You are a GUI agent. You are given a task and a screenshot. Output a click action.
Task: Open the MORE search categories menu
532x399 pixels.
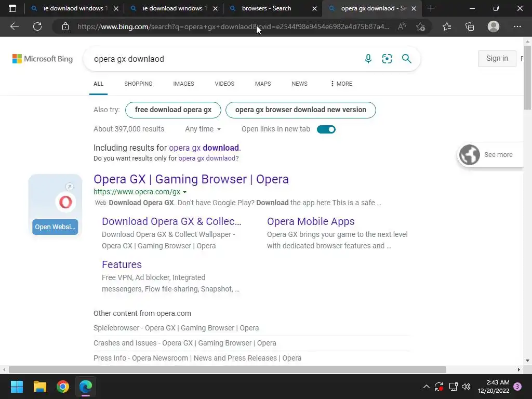point(341,84)
